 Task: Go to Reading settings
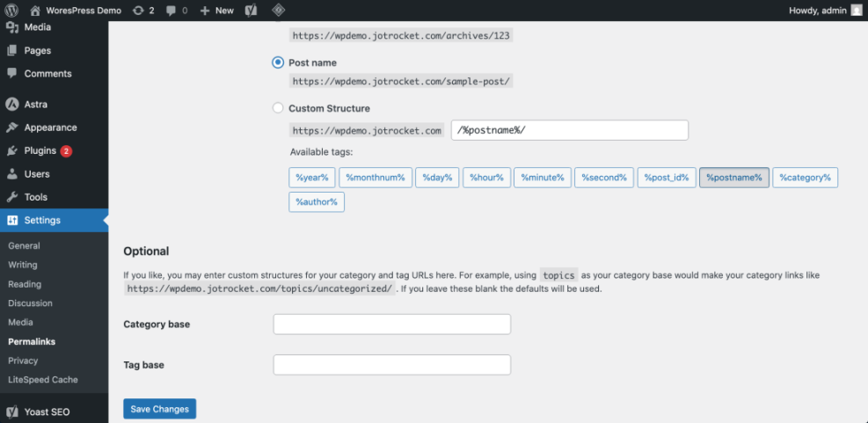tap(25, 284)
